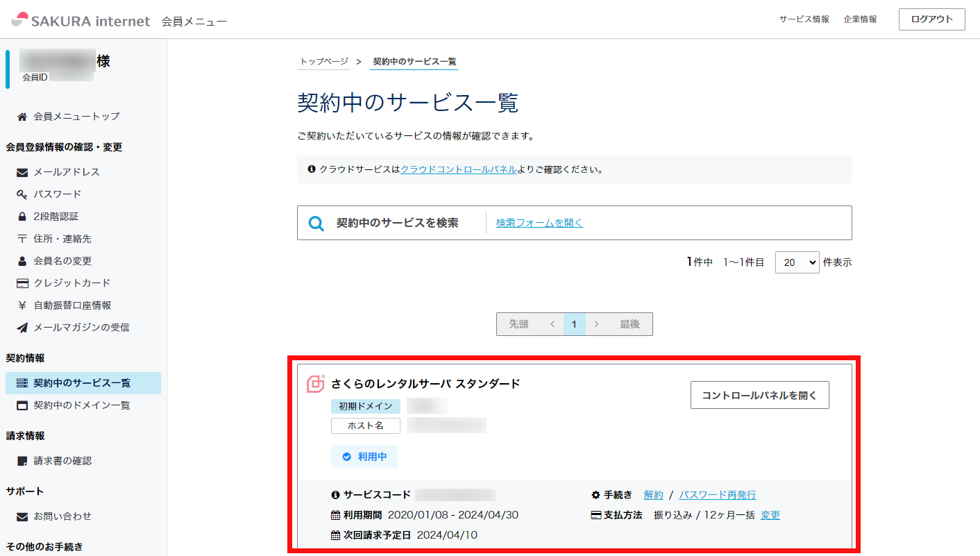Click the ログアウト button
Screen dimensions: 980x556
[x=932, y=19]
